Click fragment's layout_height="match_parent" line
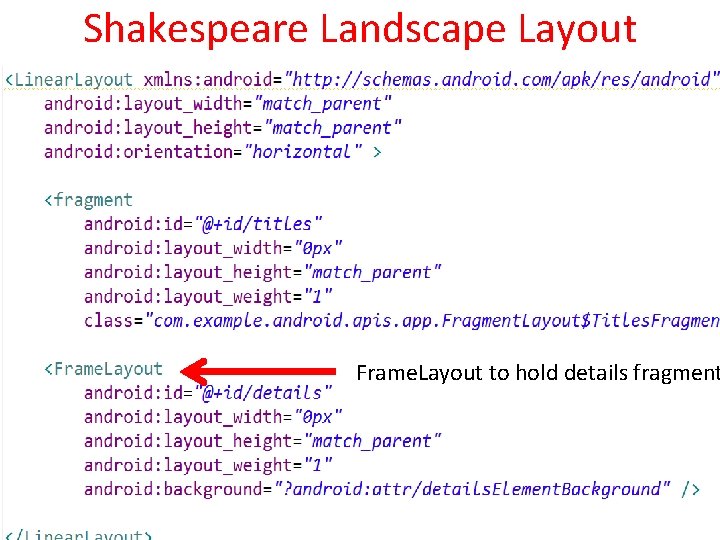Viewport: 720px width, 540px height. pyautogui.click(x=263, y=273)
